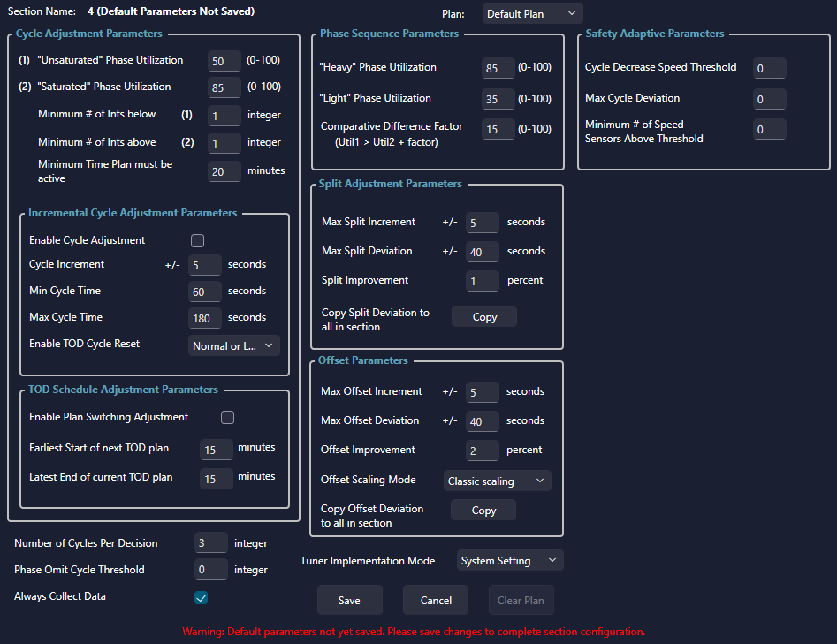Copy Offset Deviation to all in section

coord(483,510)
